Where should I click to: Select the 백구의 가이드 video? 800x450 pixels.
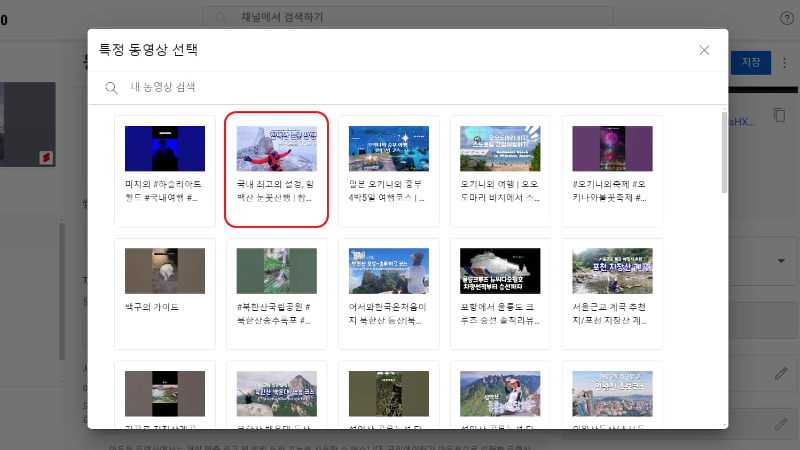point(165,293)
